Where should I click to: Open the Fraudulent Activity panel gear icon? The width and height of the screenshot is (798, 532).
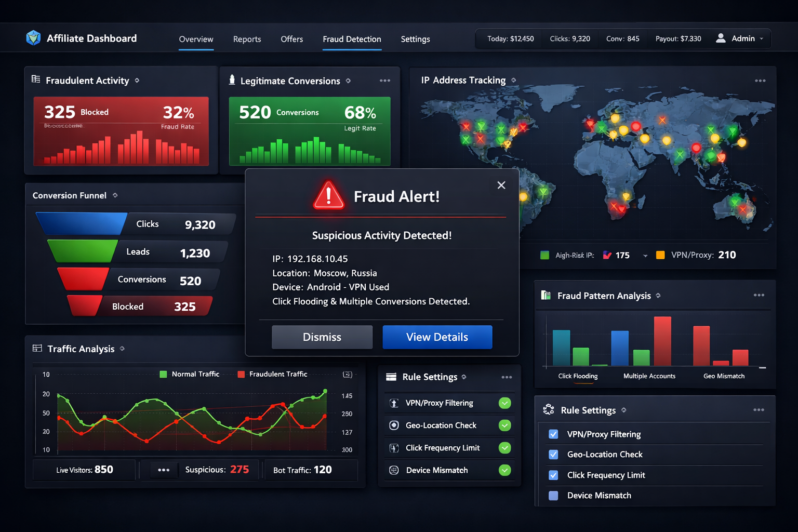(137, 81)
